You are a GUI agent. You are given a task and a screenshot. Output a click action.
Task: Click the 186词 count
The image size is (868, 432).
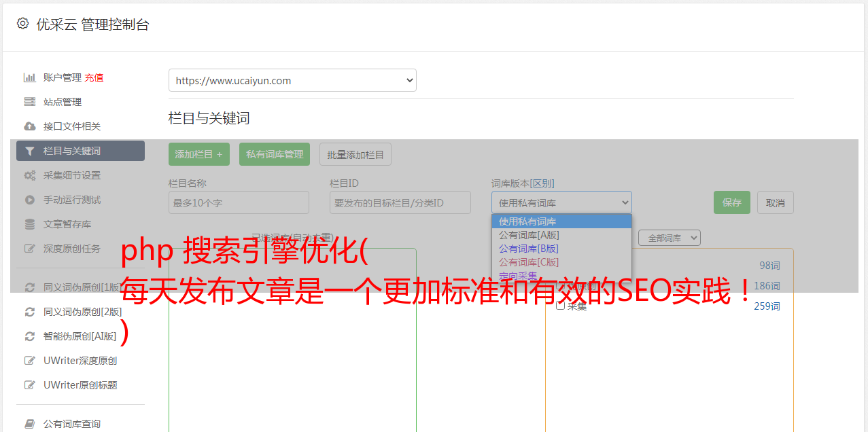pos(767,286)
